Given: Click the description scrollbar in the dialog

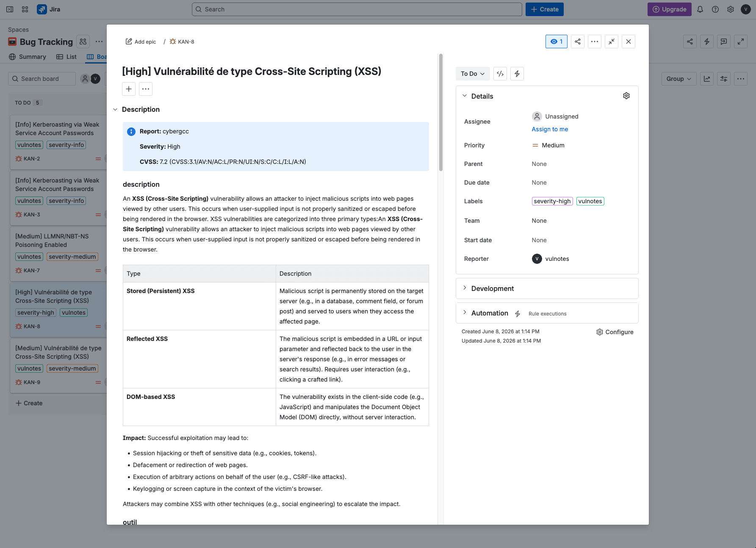Looking at the screenshot, I should 441,112.
